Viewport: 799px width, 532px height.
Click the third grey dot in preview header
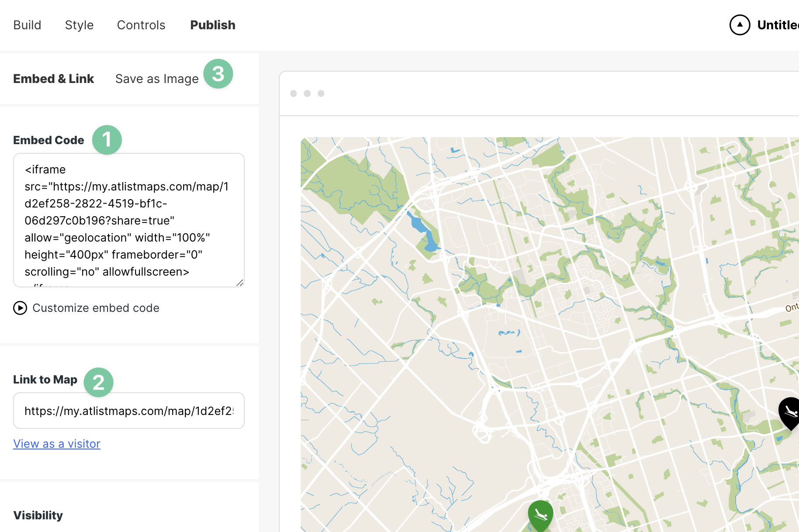(321, 93)
